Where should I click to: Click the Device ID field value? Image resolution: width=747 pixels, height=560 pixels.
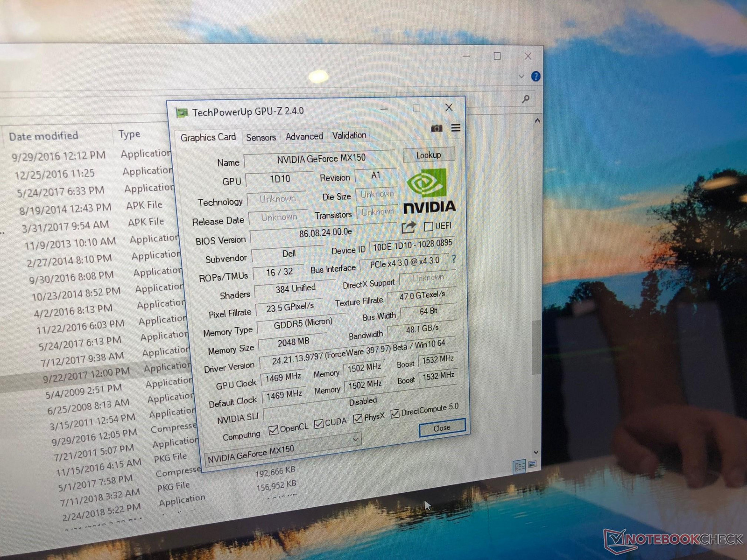(412, 245)
